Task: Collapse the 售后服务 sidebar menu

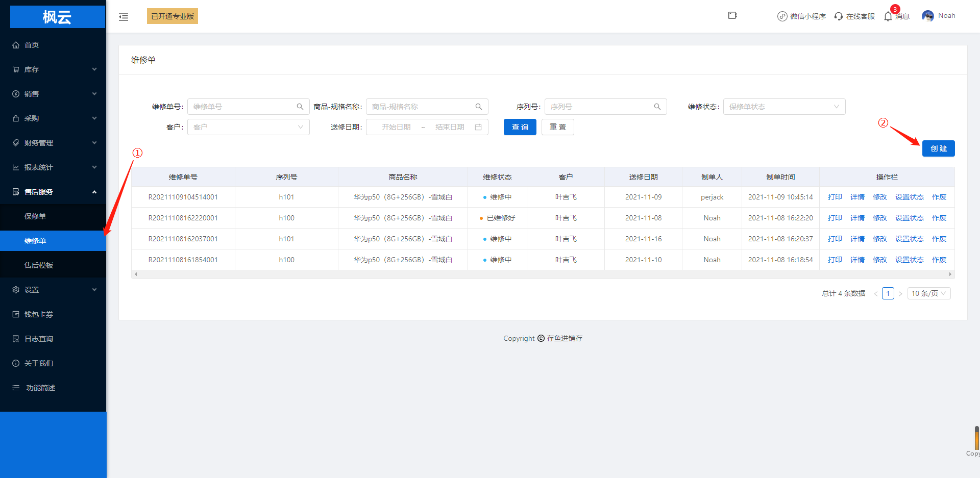Action: [53, 192]
